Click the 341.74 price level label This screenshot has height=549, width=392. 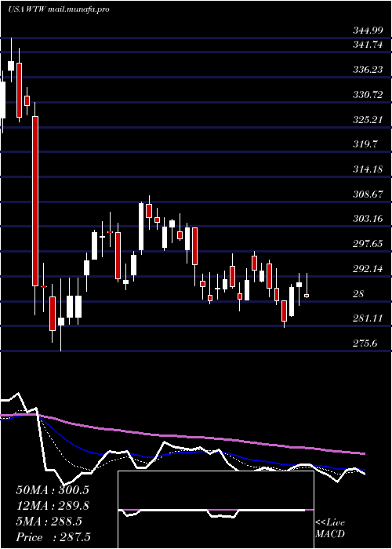(x=368, y=44)
